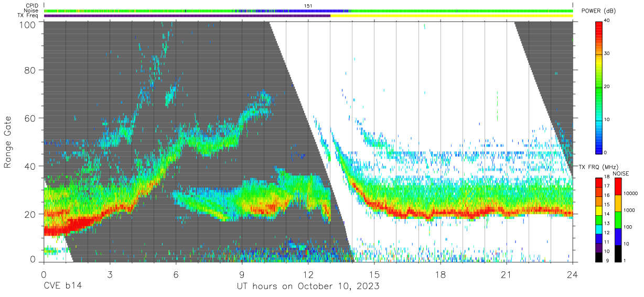This screenshot has width=644, height=297.
Task: Click the y-axis tick label '60'
Action: tap(30, 118)
